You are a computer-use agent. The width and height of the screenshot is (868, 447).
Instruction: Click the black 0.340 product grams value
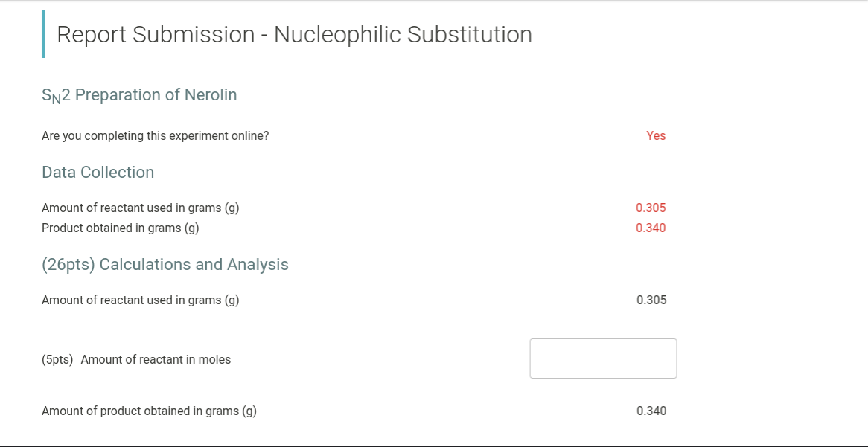651,411
